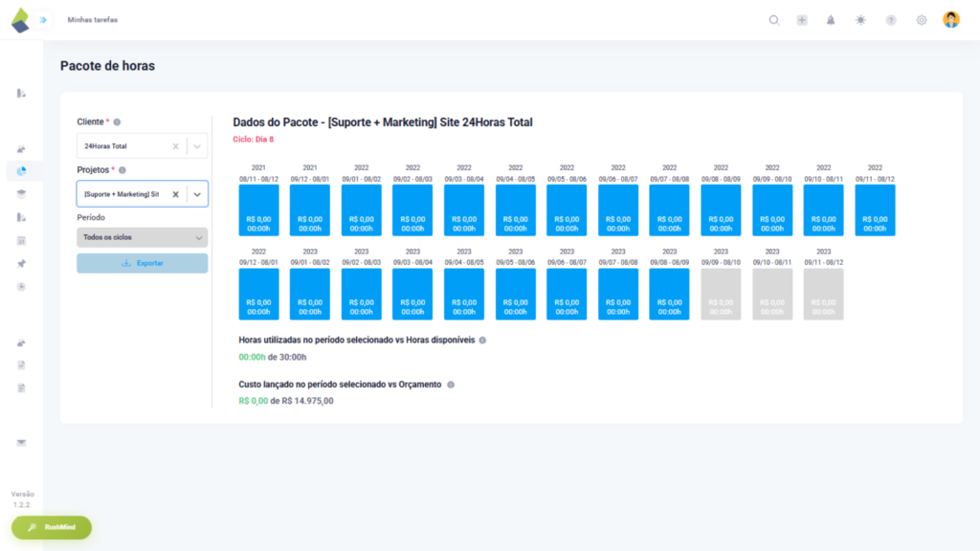Remove the '24Horas Total' client selection with X

(175, 145)
